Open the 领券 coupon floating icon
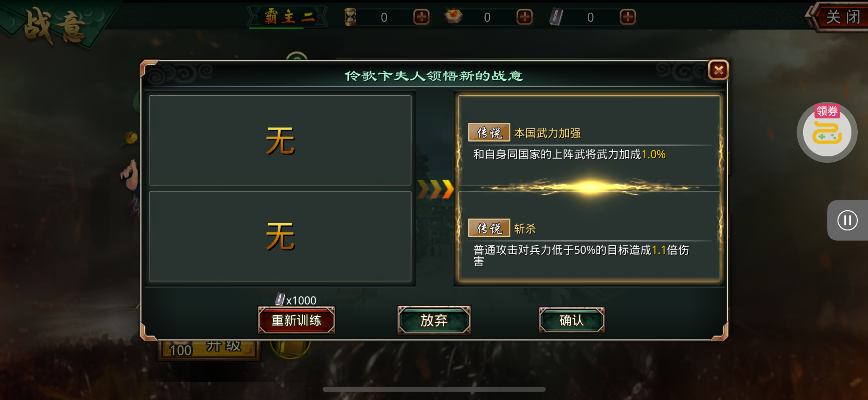The width and height of the screenshot is (868, 400). click(x=827, y=132)
